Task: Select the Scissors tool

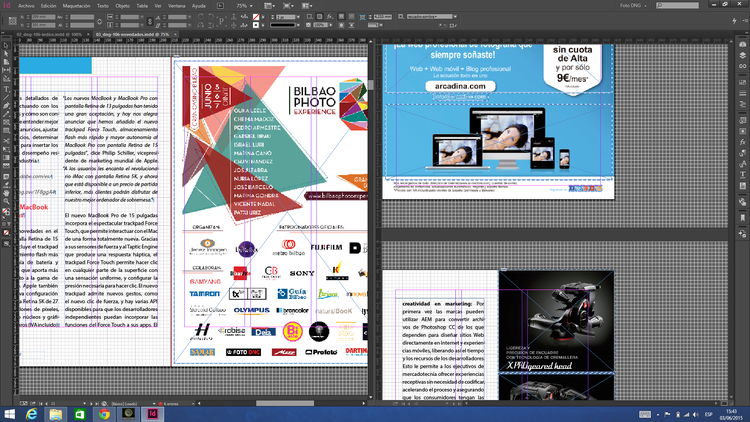Action: 6,141
